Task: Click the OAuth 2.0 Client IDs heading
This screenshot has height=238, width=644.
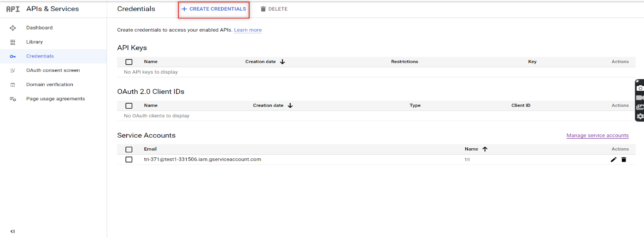Action: tap(151, 92)
